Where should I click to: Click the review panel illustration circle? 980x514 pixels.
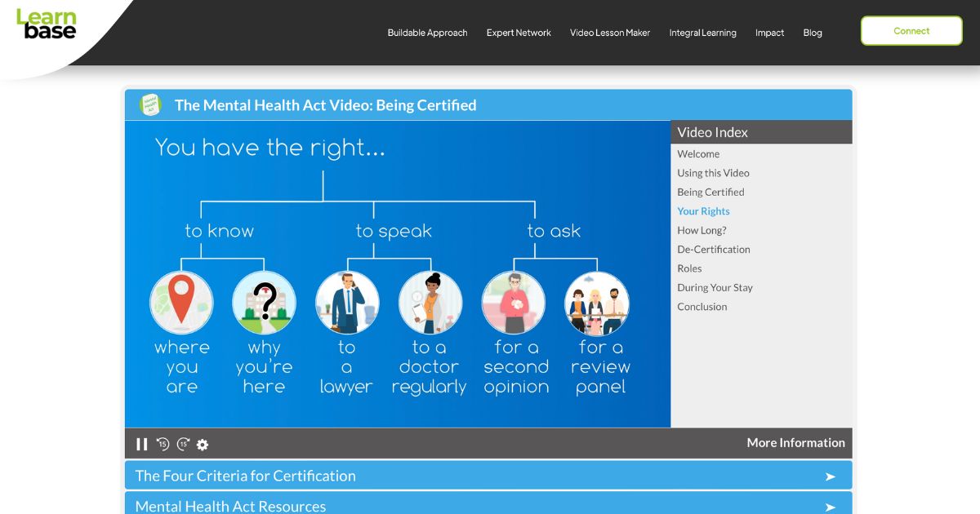[597, 303]
